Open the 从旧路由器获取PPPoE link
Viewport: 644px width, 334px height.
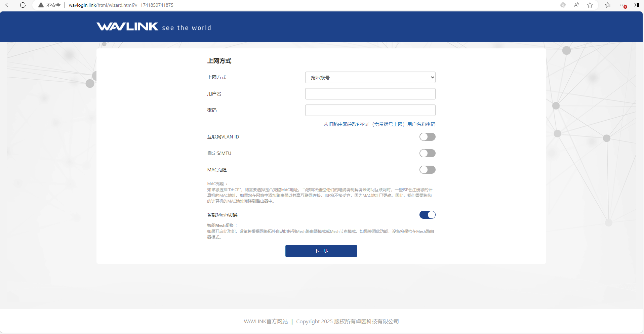pos(379,124)
